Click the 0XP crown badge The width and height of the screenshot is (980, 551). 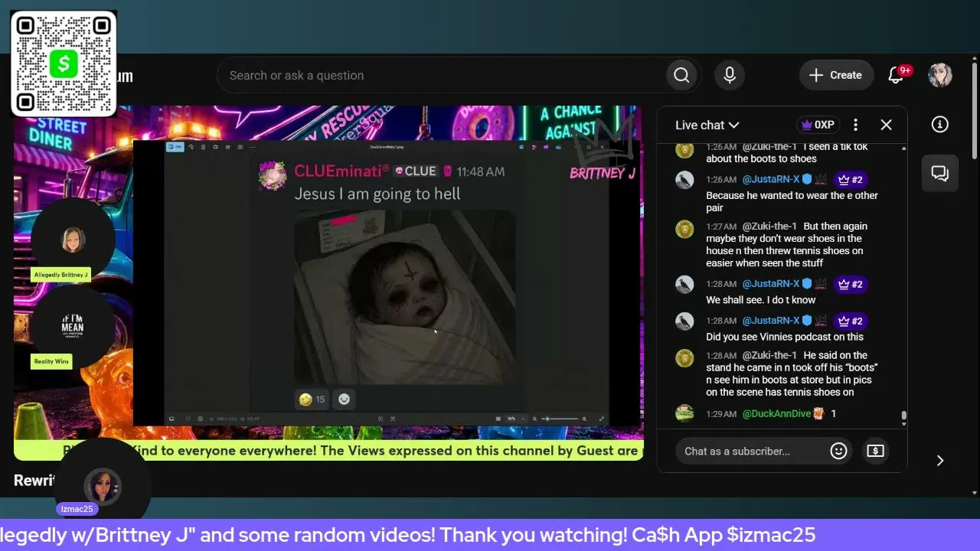818,125
